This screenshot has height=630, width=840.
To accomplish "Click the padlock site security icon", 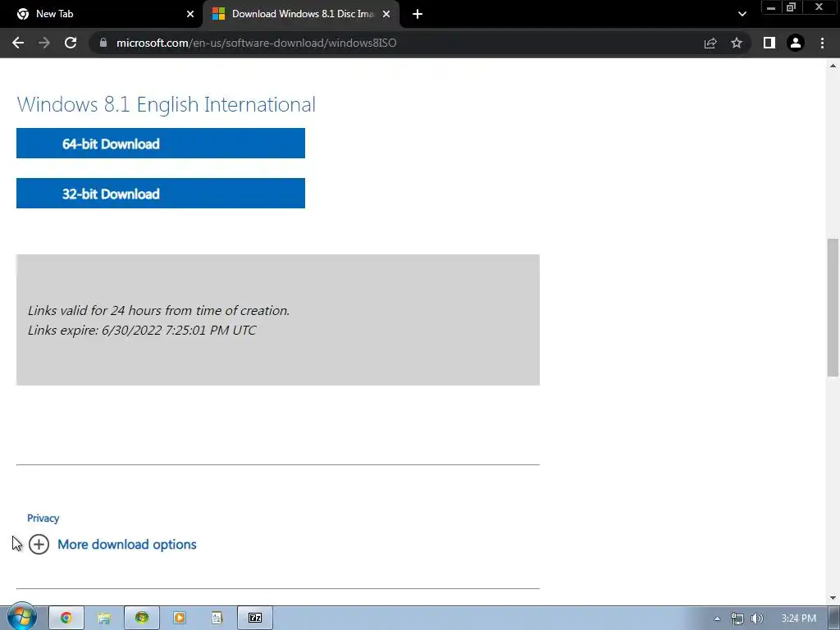I will 103,43.
